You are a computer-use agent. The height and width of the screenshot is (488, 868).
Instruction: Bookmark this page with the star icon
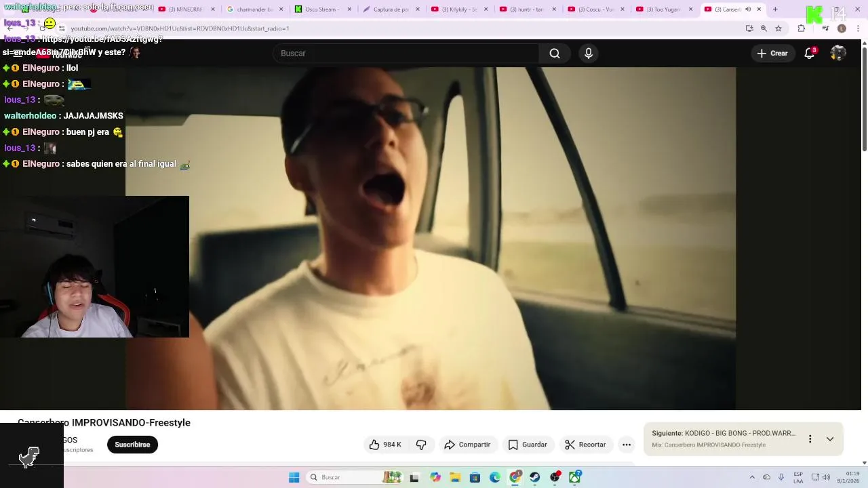tap(778, 28)
